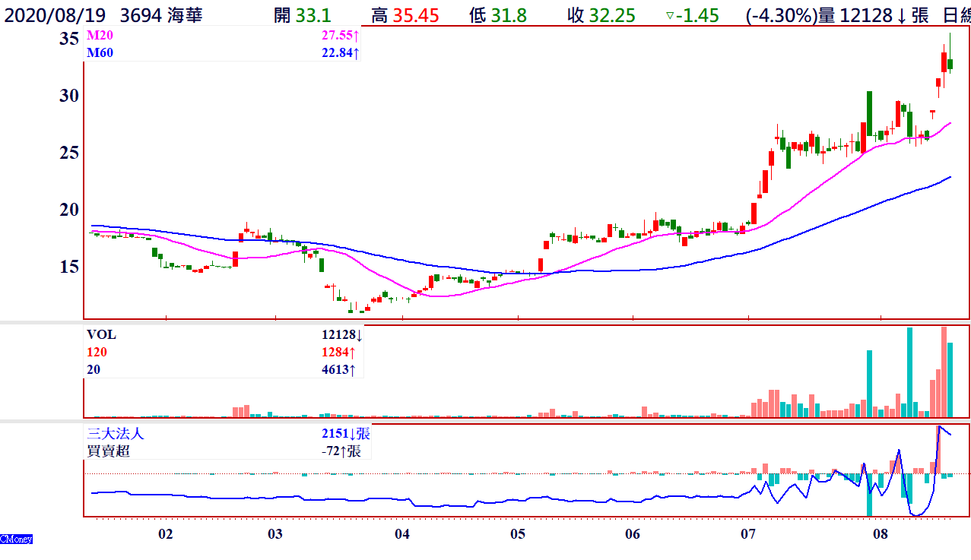Screen dimensions: 971x560
Task: Click the 35 price level on the left axis
Action: click(69, 40)
